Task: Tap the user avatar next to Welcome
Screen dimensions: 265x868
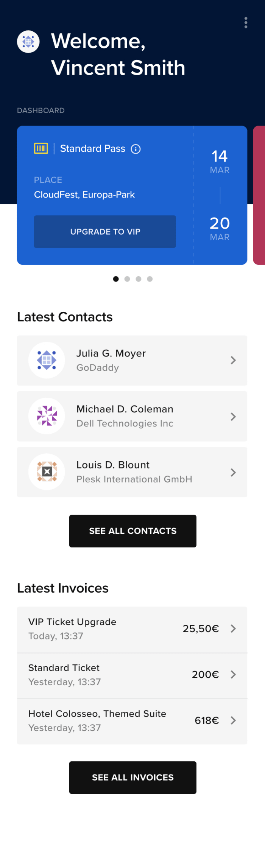Action: coord(28,41)
